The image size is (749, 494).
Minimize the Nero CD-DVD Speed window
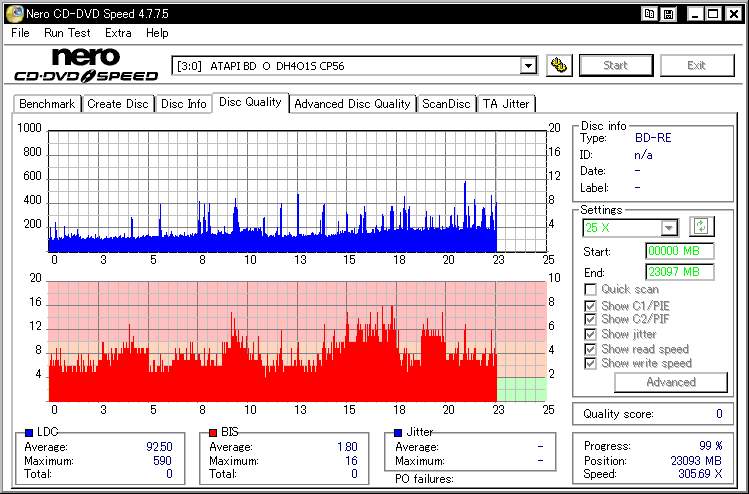tap(695, 14)
